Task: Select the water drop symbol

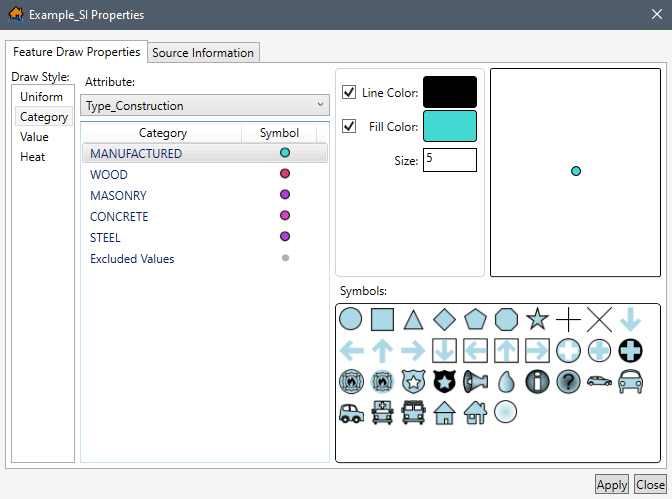Action: coord(506,382)
